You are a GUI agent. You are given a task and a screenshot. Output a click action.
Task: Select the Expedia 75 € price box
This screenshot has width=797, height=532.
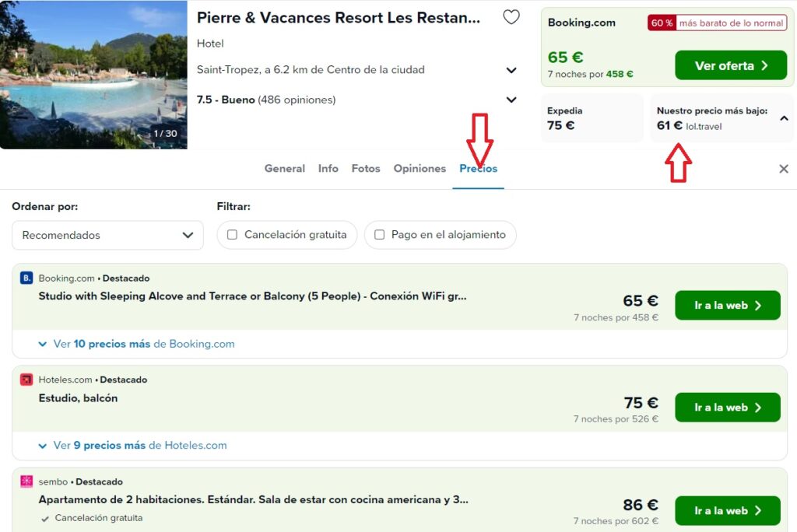(x=592, y=118)
